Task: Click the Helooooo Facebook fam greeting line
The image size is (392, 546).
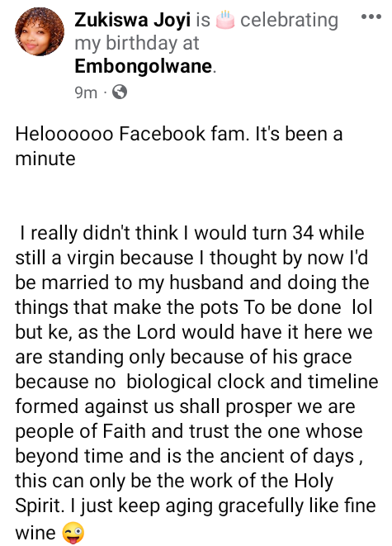Action: (x=179, y=134)
